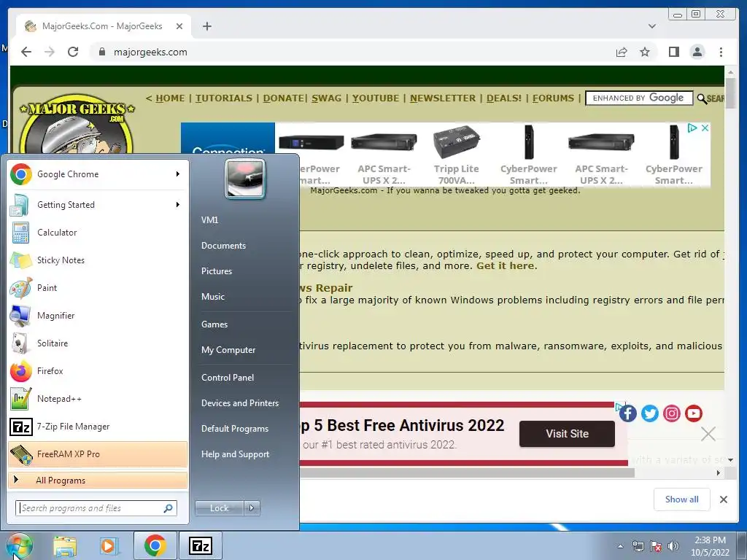Toggle Chrome side panel icon
The width and height of the screenshot is (747, 560).
pyautogui.click(x=673, y=52)
